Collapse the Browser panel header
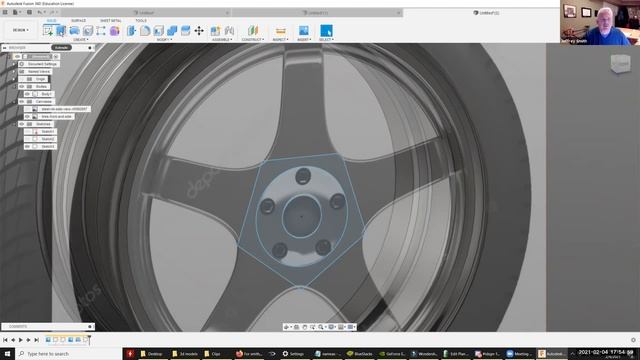Screen dimensions: 640x360 4,48
